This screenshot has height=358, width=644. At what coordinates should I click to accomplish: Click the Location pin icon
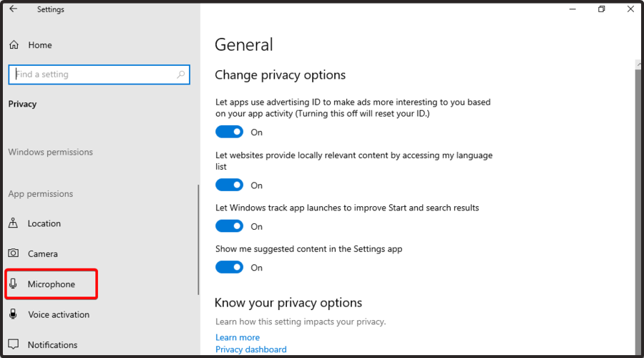point(13,223)
